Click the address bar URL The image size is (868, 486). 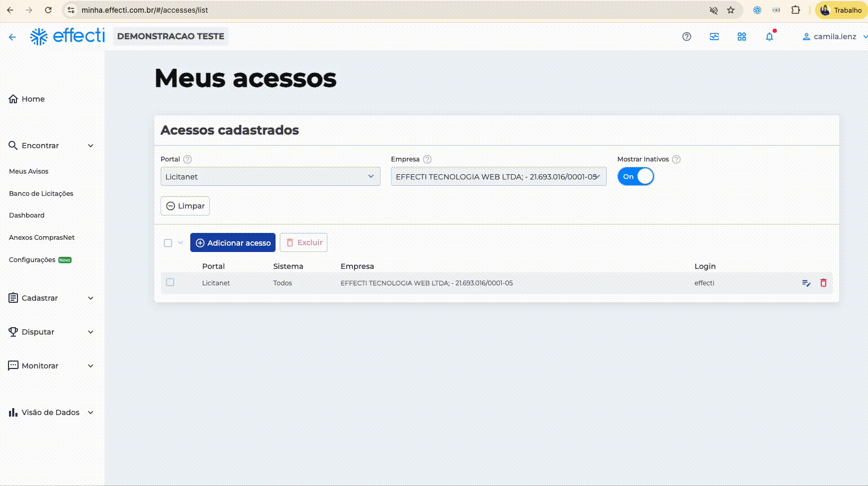tap(145, 10)
